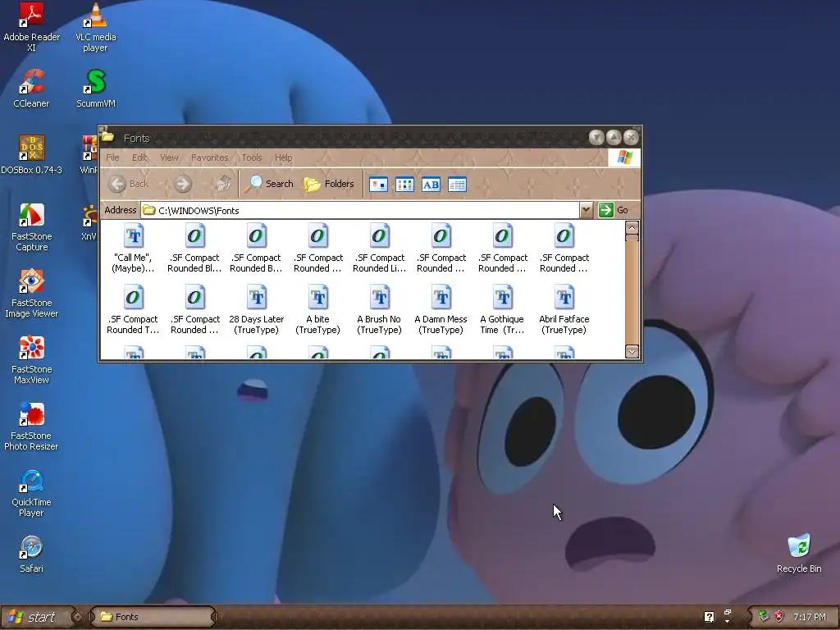840x630 pixels.
Task: Click the Similarity (AB) view icon
Action: (x=431, y=185)
